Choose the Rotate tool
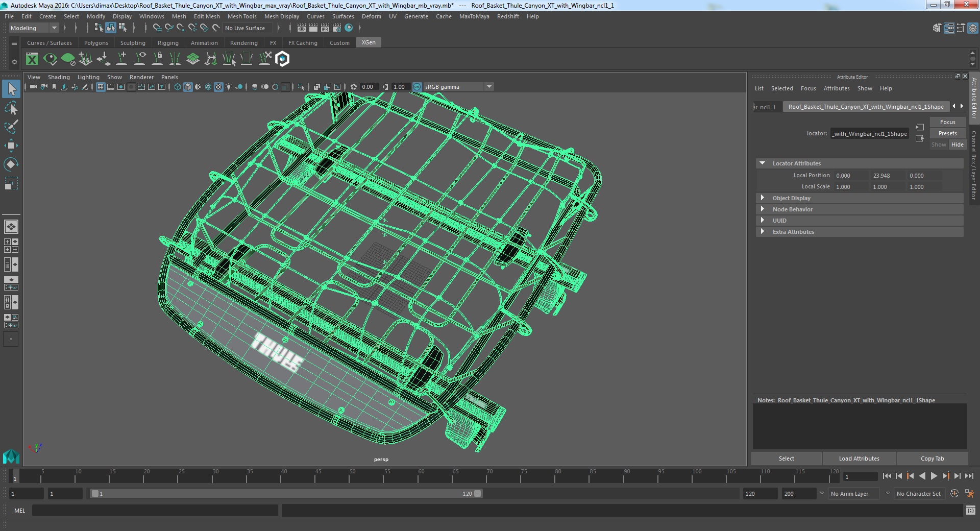 [11, 164]
